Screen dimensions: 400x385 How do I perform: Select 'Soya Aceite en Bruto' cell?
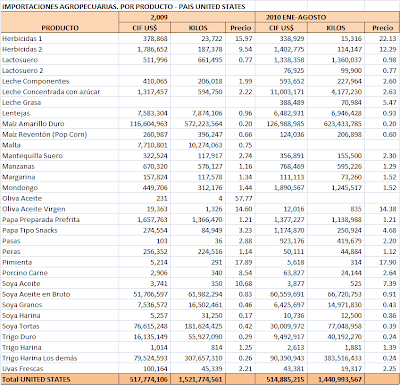click(60, 294)
